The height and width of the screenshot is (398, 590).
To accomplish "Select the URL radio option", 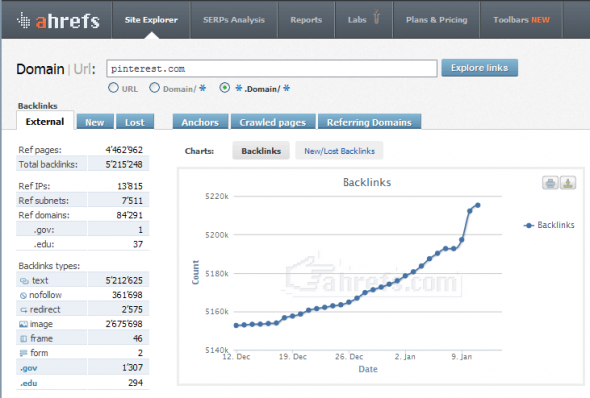I will click(113, 88).
